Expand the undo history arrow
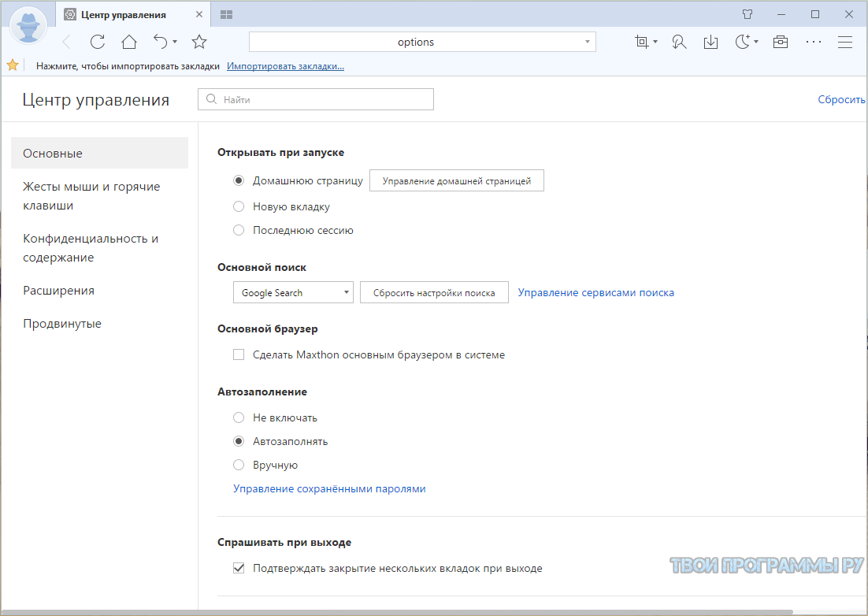This screenshot has height=616, width=868. click(175, 42)
